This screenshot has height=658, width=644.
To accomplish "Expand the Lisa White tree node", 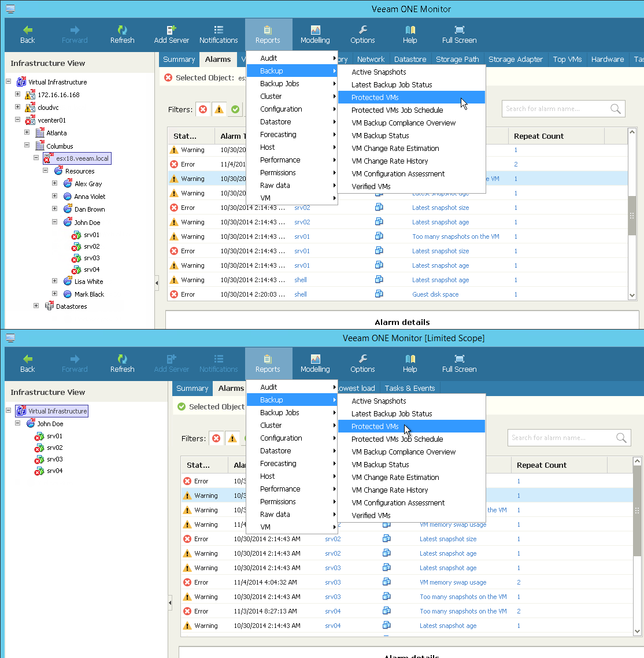I will click(x=54, y=281).
